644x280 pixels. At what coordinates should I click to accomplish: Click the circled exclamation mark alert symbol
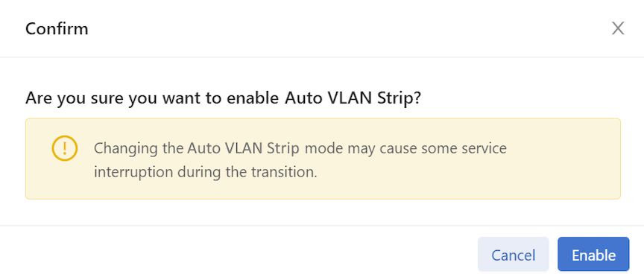coord(65,147)
